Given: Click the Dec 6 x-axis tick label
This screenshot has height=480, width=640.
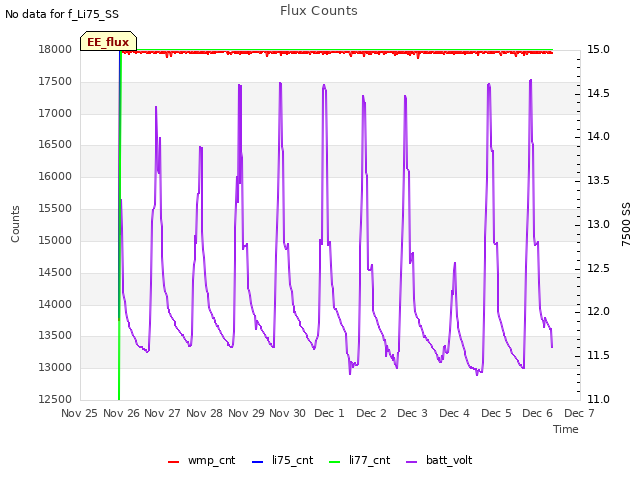Looking at the screenshot, I should 538,413.
